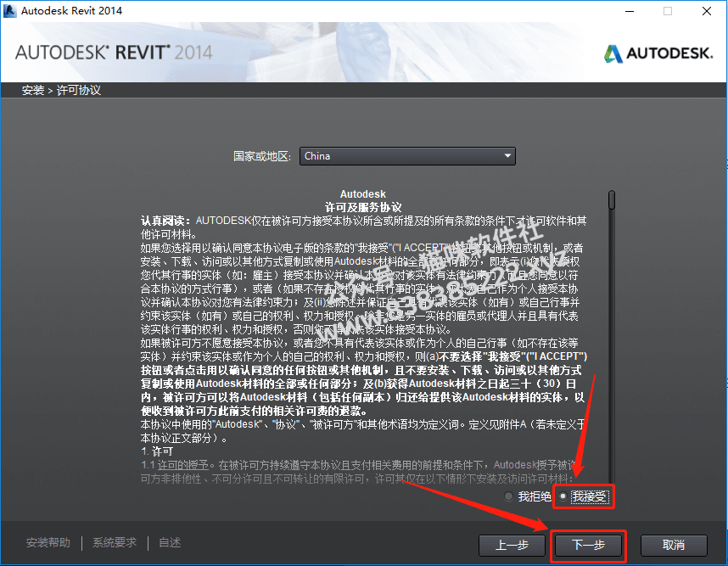Screen dimensions: 728x566
Task: Click the 国家或地区 label
Action: (x=262, y=156)
